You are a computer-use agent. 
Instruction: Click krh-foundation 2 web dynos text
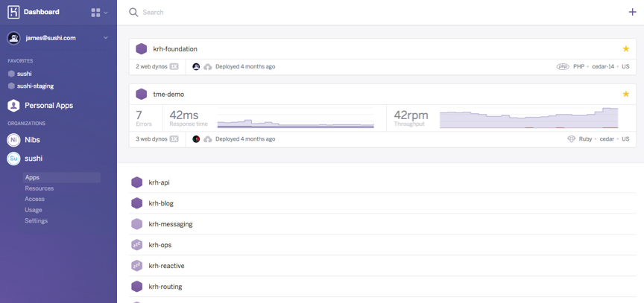[x=151, y=66]
